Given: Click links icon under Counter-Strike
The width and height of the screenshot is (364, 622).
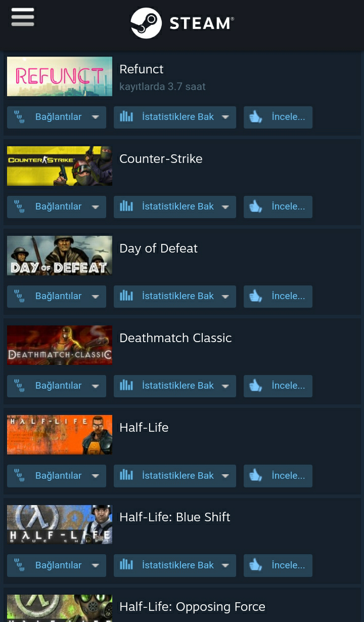Looking at the screenshot, I should pos(19,207).
